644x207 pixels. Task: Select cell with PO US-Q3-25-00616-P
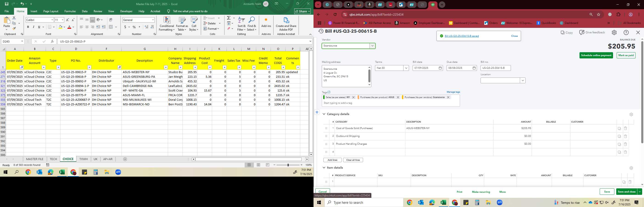[76, 77]
